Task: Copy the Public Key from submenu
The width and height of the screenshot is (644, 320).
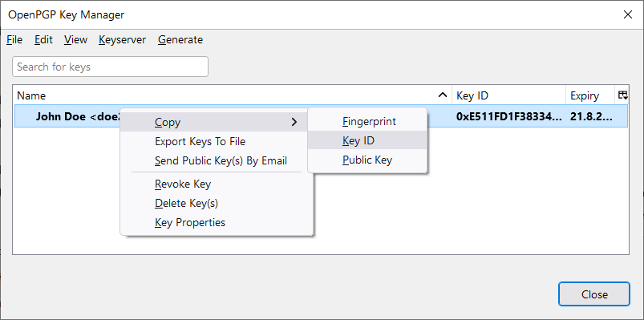Action: point(367,160)
